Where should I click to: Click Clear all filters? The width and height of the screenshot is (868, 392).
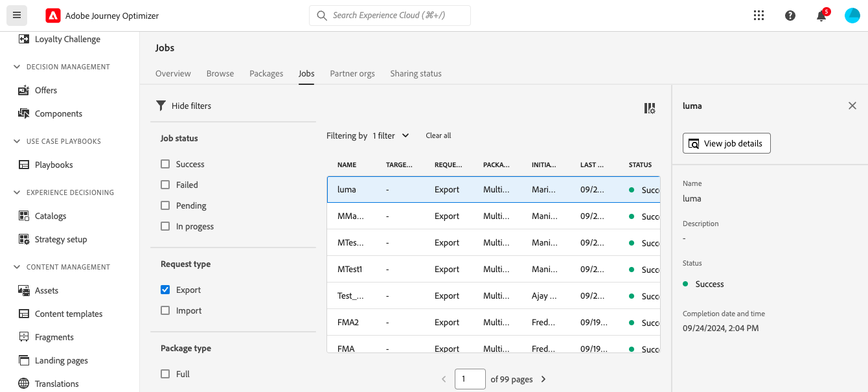(439, 135)
